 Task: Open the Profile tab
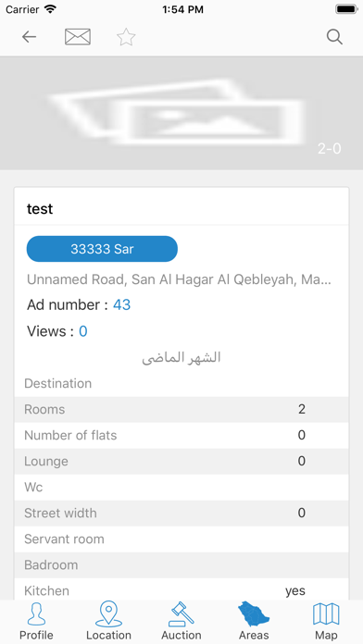coord(36,621)
